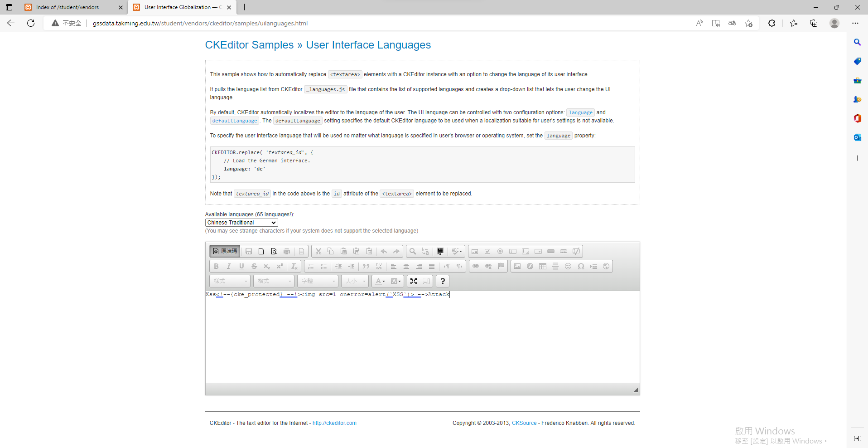868x448 pixels.
Task: Click the Center alignment icon
Action: [406, 266]
